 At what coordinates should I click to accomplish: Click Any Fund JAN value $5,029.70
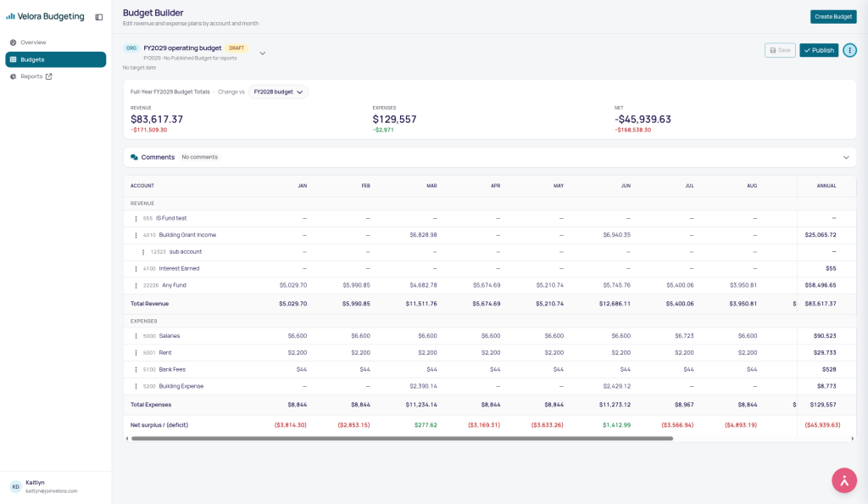(293, 285)
